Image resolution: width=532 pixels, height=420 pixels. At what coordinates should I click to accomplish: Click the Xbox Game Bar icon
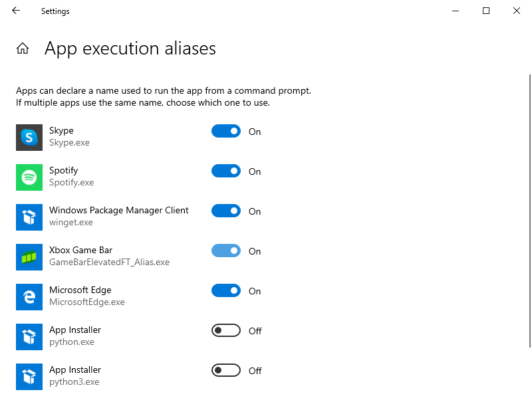pos(29,257)
